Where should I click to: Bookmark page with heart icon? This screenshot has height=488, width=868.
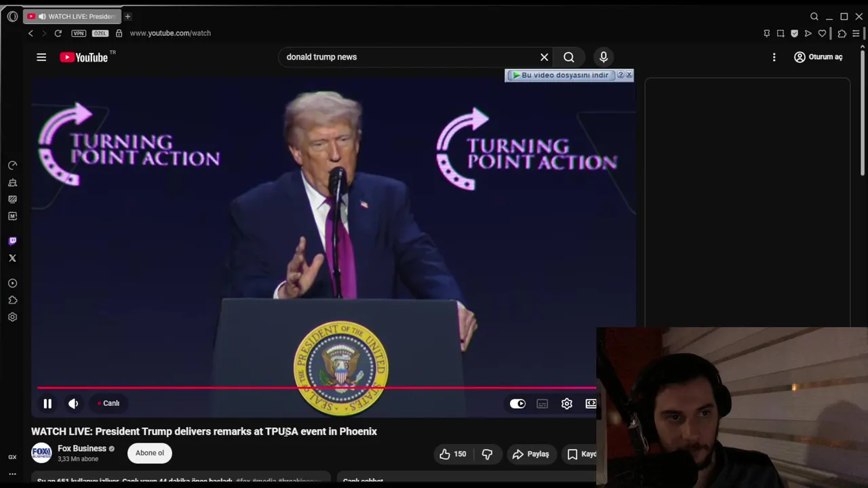tap(822, 33)
